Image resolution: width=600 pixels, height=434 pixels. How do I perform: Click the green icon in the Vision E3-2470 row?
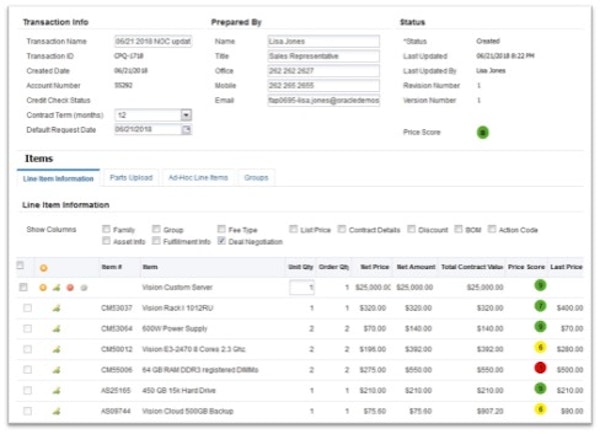point(57,349)
